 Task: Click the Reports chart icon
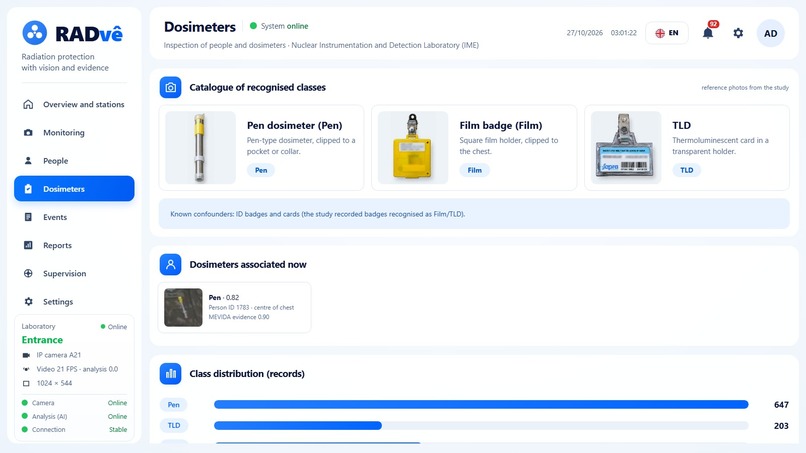[x=28, y=245]
